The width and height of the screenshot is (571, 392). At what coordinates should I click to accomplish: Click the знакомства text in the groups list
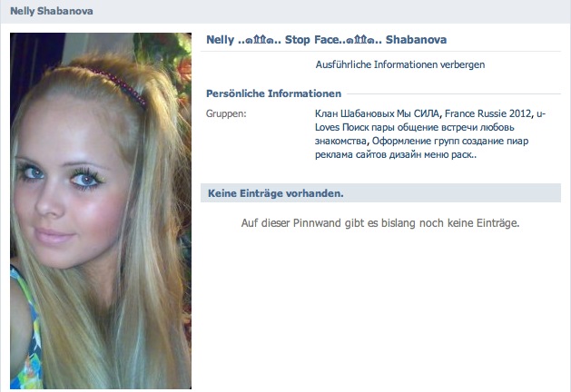tap(340, 142)
